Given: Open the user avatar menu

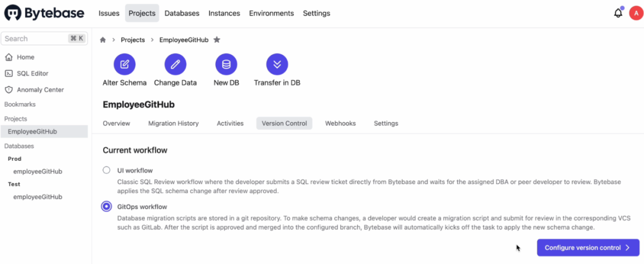Looking at the screenshot, I should pyautogui.click(x=636, y=13).
